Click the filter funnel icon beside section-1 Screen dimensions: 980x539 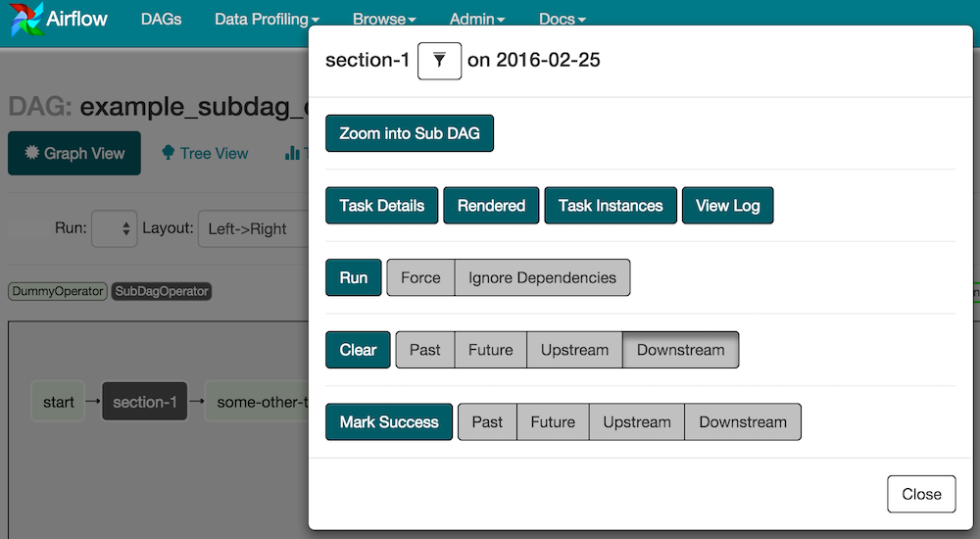[x=439, y=61]
